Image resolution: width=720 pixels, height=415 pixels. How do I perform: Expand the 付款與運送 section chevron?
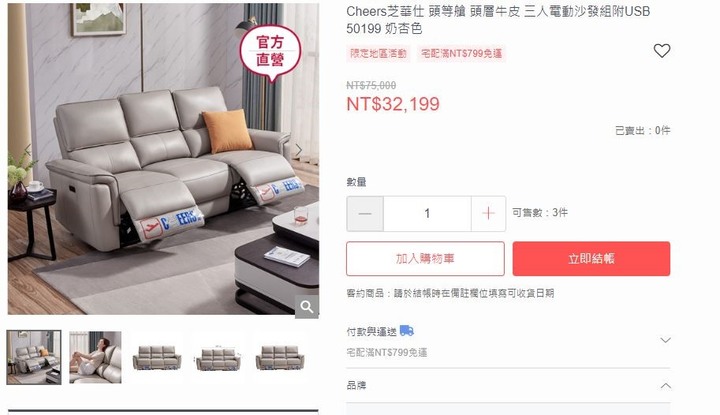pos(665,340)
